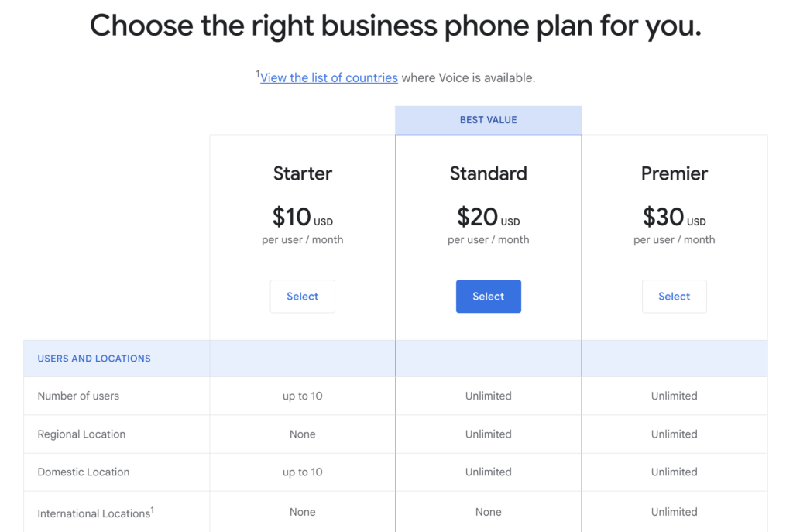The width and height of the screenshot is (793, 532).
Task: Click the USERS AND LOCATIONS section header
Action: click(x=94, y=359)
